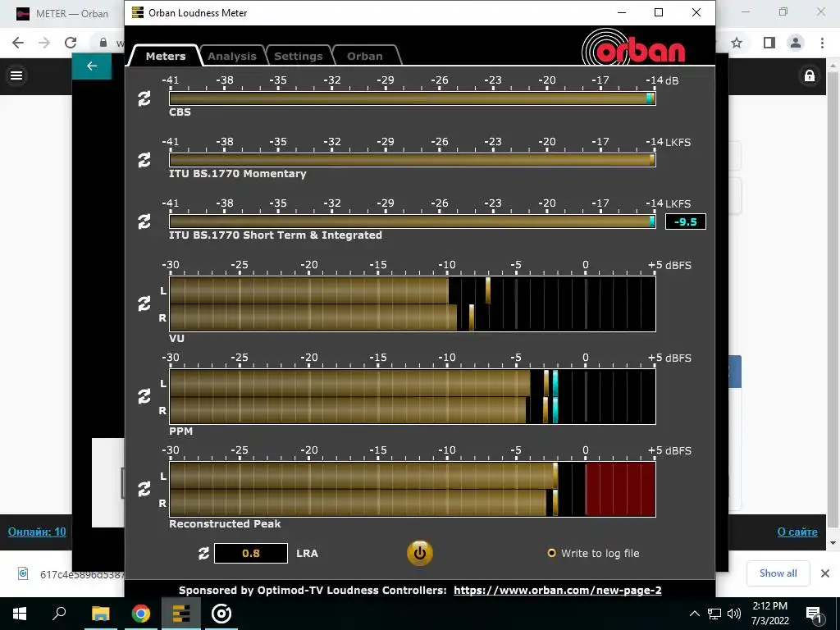Viewport: 840px width, 630px height.
Task: Toggle the gold power button
Action: [419, 554]
